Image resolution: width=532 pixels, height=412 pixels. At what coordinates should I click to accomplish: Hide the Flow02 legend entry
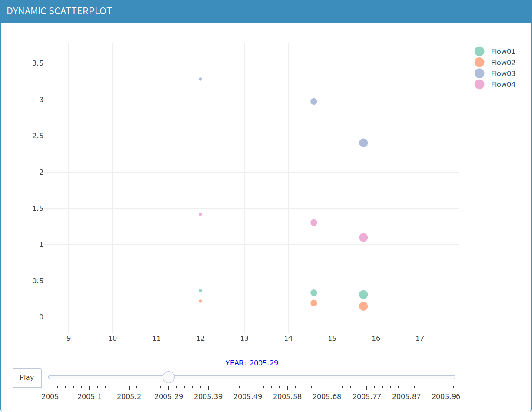[503, 63]
